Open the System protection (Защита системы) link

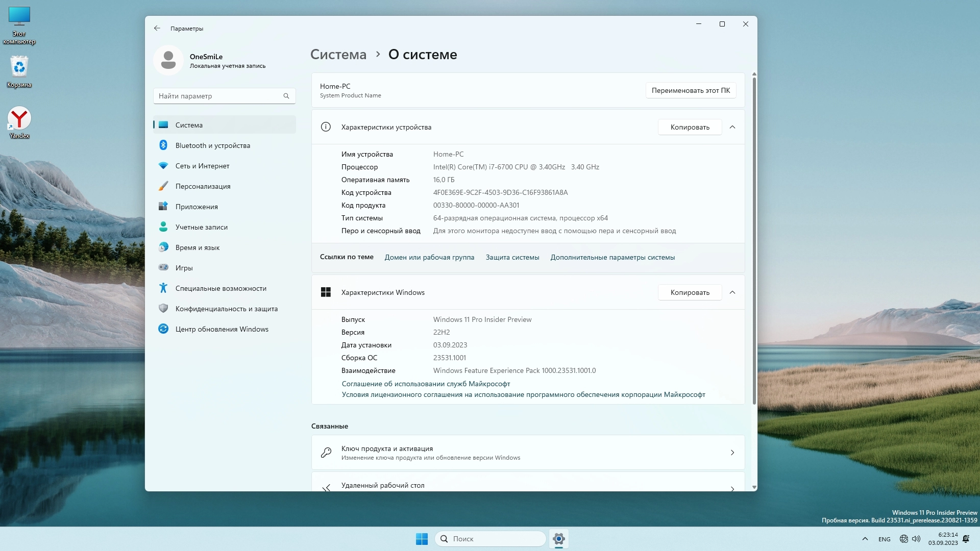[x=512, y=257]
